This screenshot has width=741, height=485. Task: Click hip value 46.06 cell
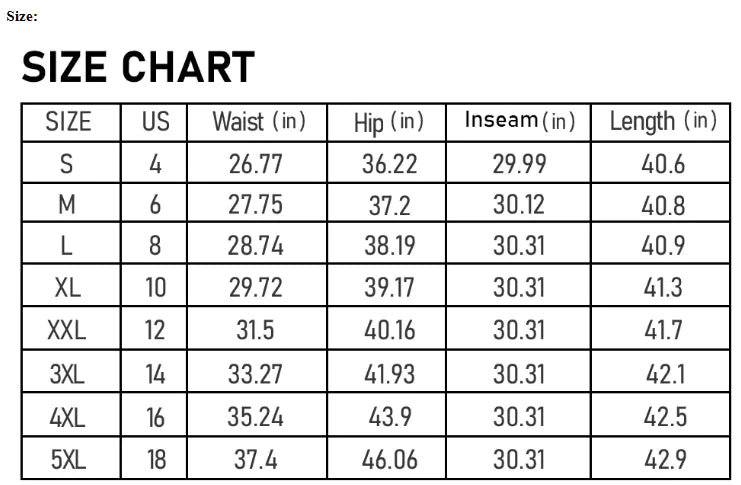pyautogui.click(x=389, y=460)
